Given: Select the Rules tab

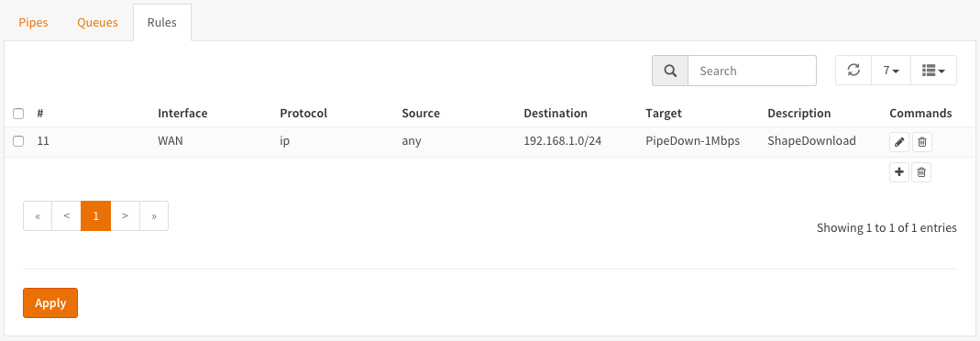Looking at the screenshot, I should click(x=162, y=23).
